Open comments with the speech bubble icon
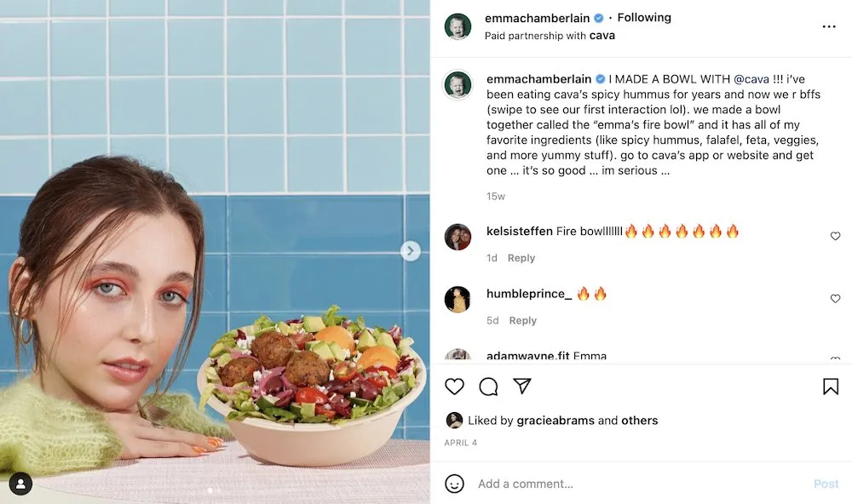The image size is (852, 504). click(x=488, y=387)
